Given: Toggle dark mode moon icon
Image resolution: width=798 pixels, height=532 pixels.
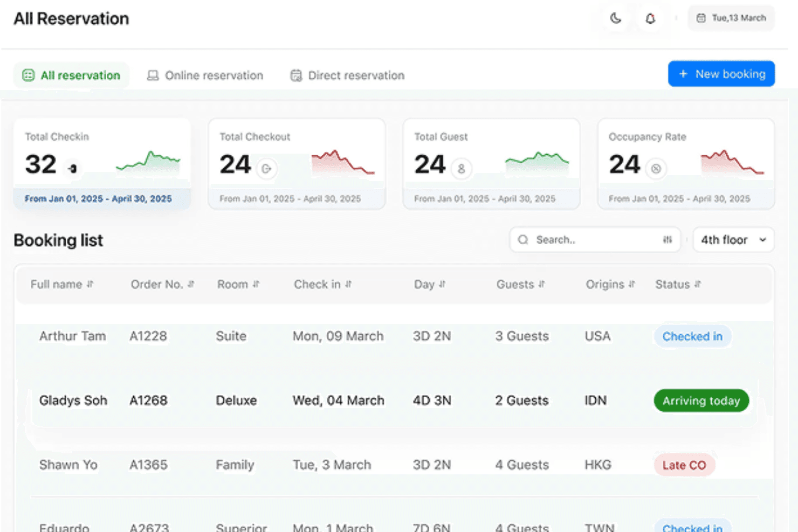Looking at the screenshot, I should click(615, 18).
